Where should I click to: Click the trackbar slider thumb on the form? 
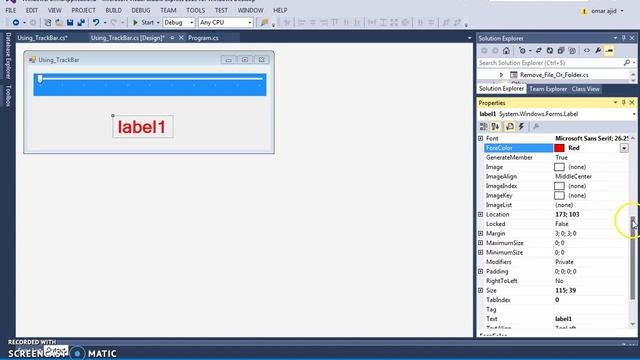(x=40, y=78)
